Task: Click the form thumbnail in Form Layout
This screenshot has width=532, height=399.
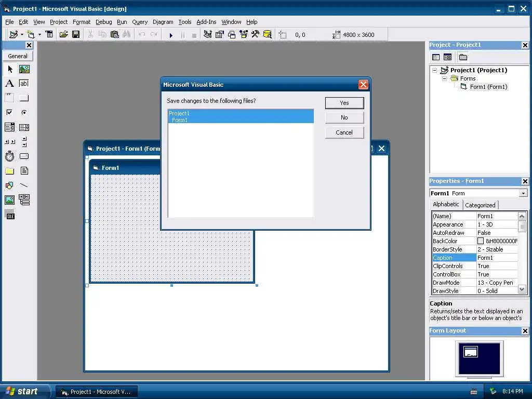Action: point(471,352)
